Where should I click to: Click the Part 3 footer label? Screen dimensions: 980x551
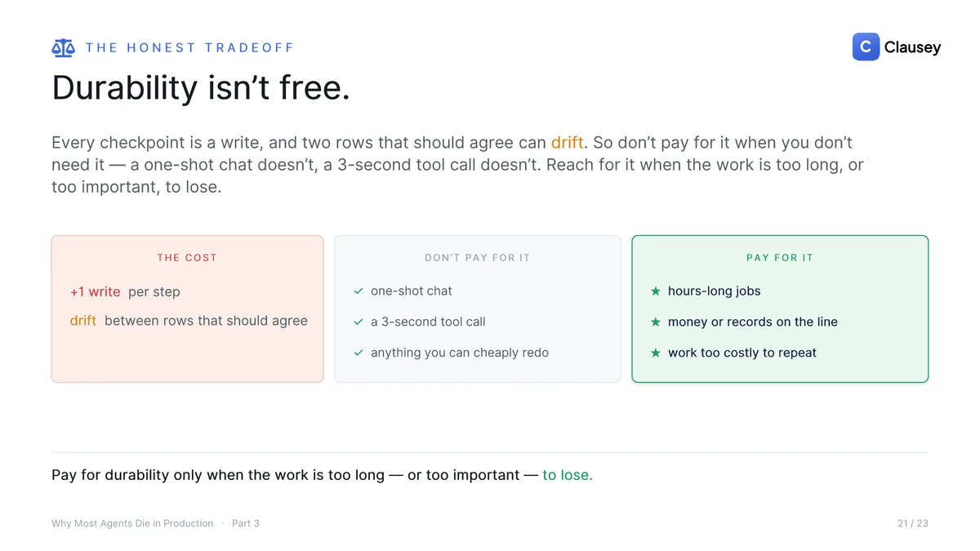(x=246, y=523)
